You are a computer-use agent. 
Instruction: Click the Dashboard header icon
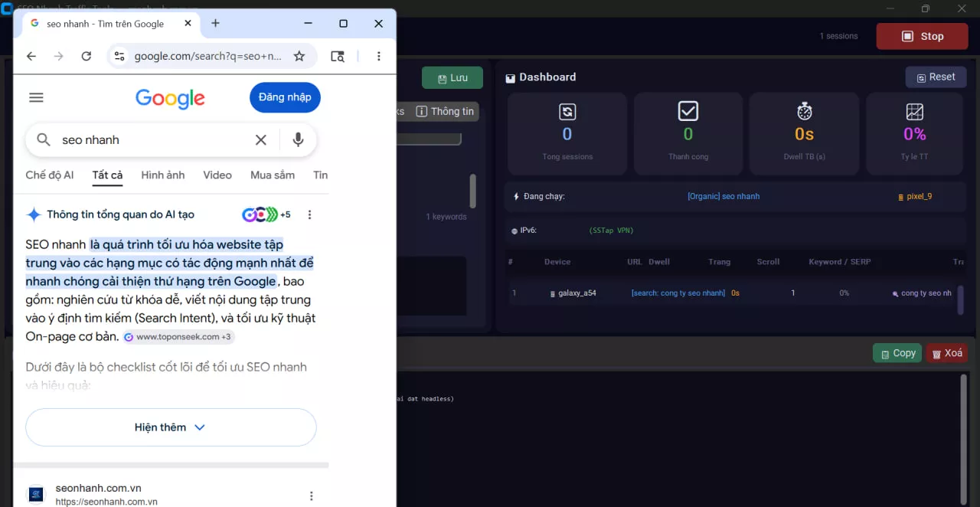(x=511, y=78)
